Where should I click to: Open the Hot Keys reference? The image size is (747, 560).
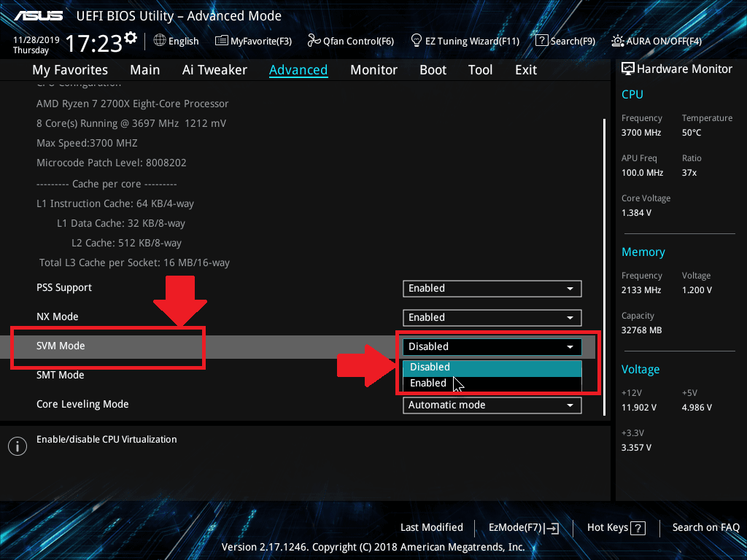click(x=615, y=527)
